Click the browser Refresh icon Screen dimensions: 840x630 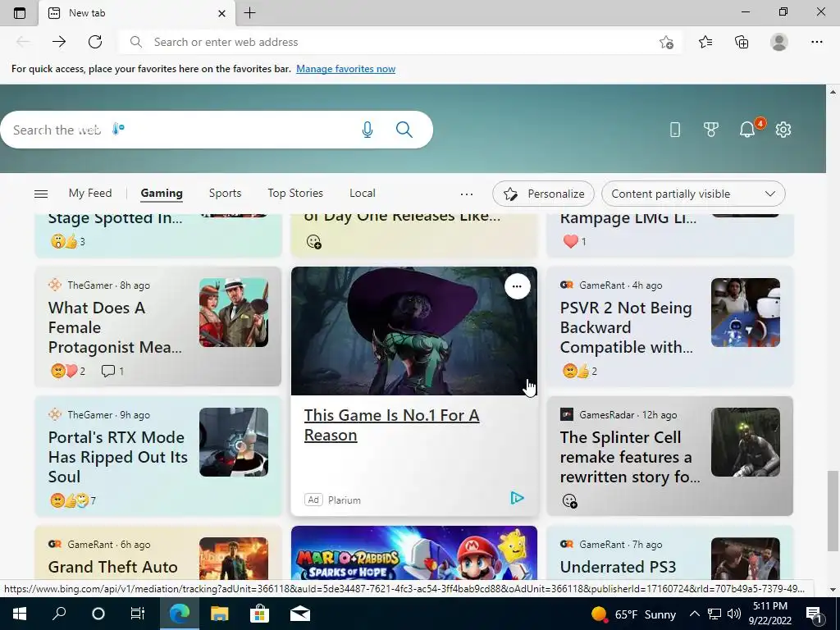pyautogui.click(x=95, y=42)
